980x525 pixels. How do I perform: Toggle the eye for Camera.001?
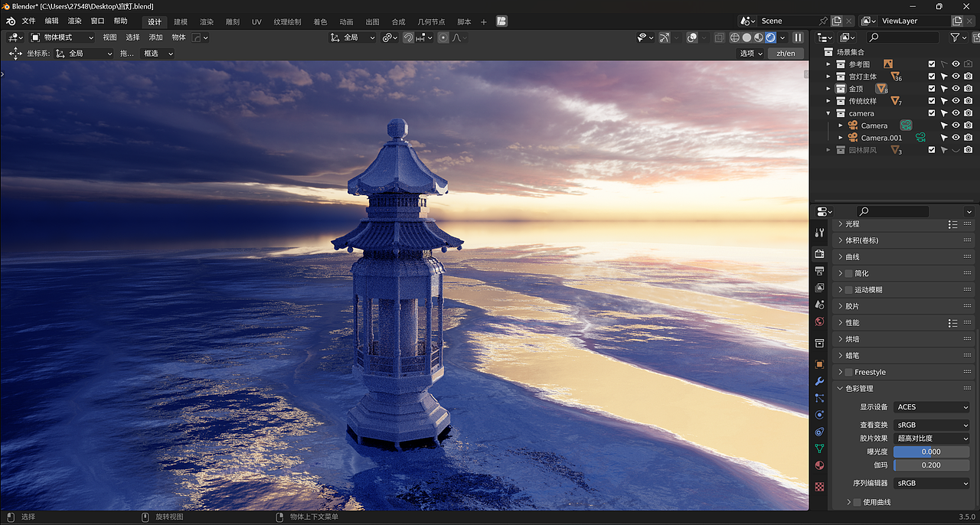tap(955, 138)
